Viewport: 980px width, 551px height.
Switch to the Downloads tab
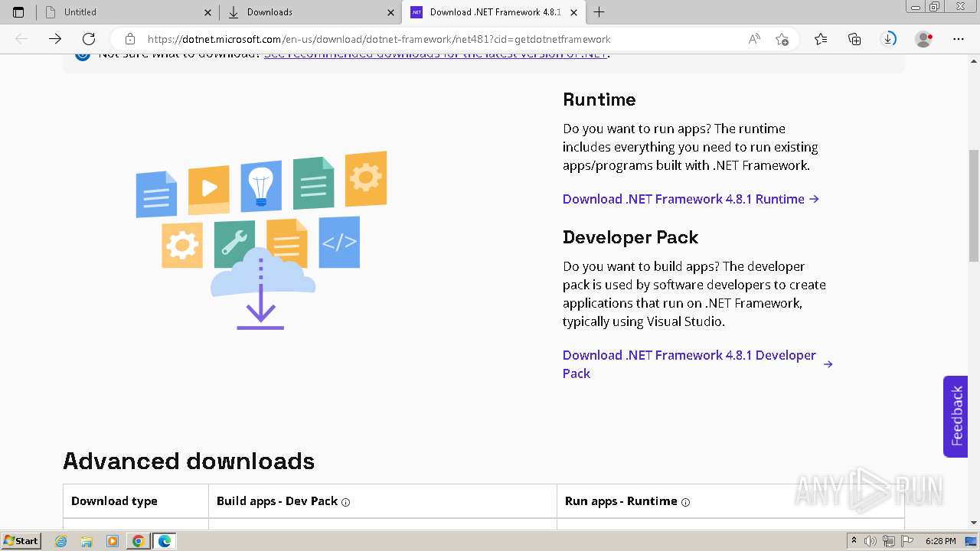tap(310, 12)
